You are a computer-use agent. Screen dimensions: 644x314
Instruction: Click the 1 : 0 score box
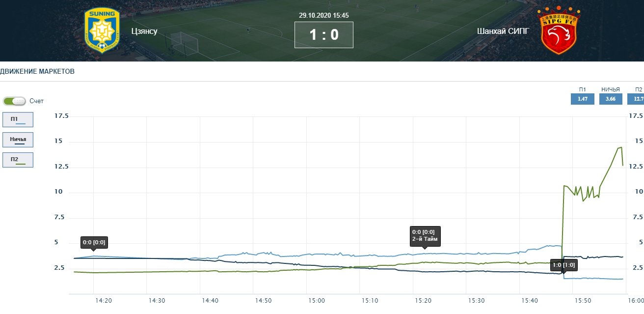pyautogui.click(x=323, y=35)
